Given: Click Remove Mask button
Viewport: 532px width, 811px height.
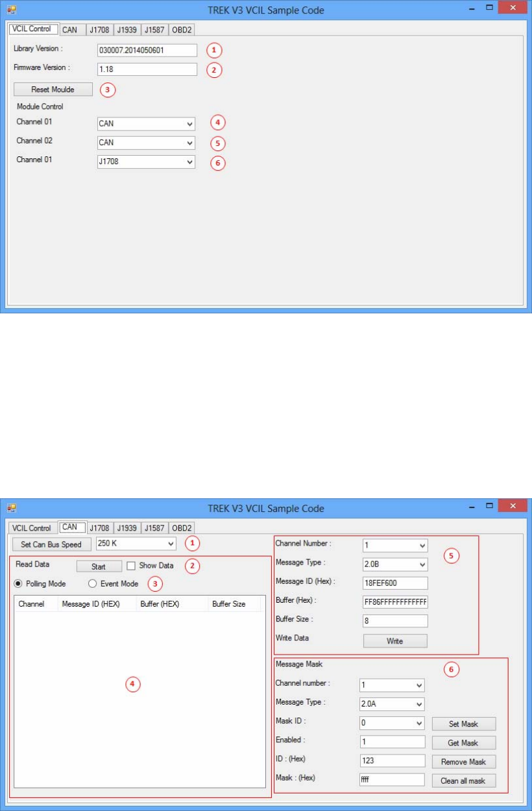Looking at the screenshot, I should click(x=464, y=762).
